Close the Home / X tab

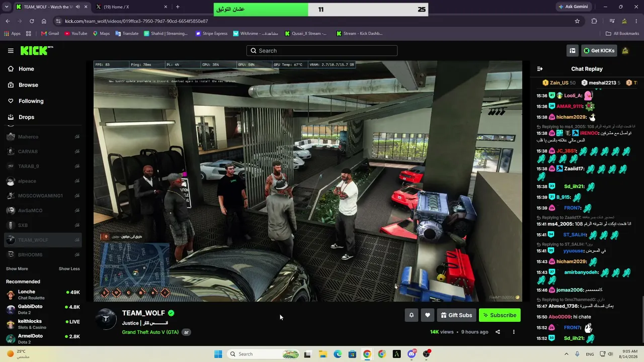click(166, 7)
